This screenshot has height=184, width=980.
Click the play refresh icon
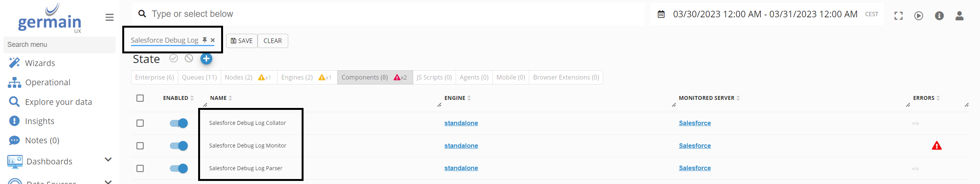919,16
